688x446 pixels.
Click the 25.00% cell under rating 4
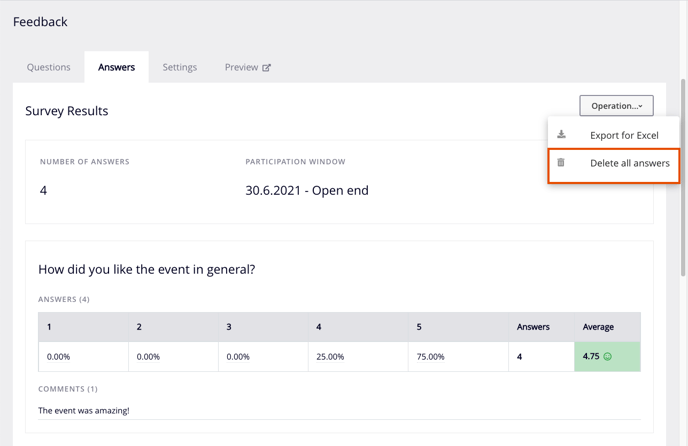[358, 356]
